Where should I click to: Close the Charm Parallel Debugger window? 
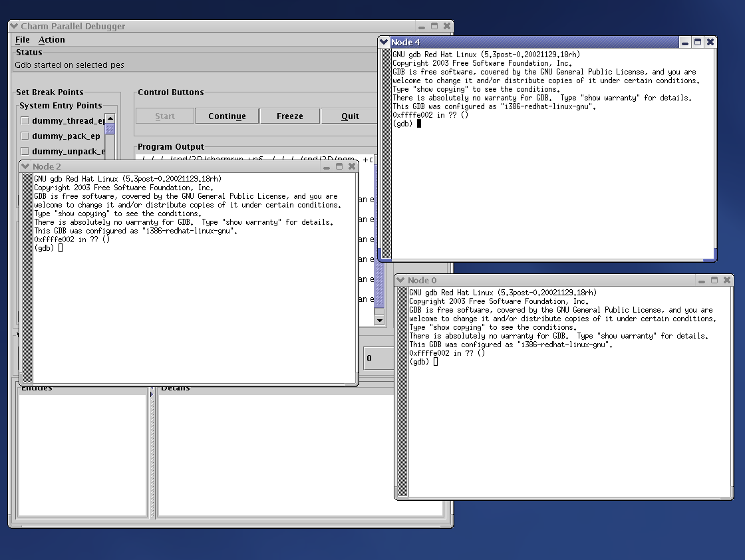pos(446,26)
